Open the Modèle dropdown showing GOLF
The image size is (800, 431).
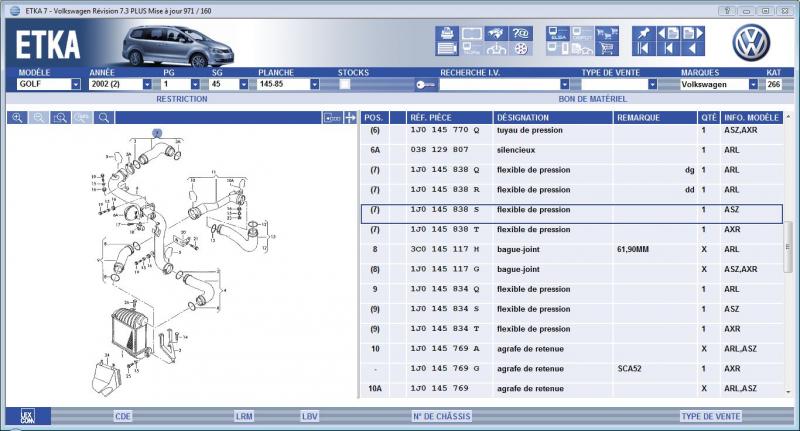coord(76,84)
